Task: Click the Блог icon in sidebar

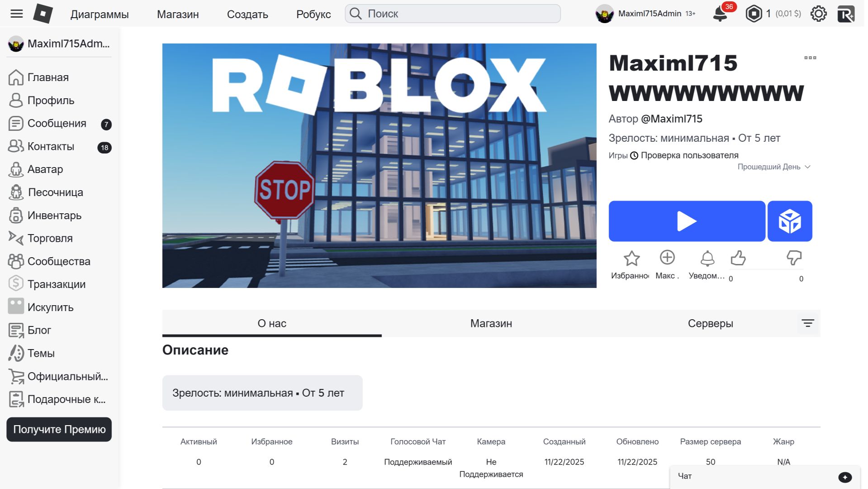Action: pos(16,330)
